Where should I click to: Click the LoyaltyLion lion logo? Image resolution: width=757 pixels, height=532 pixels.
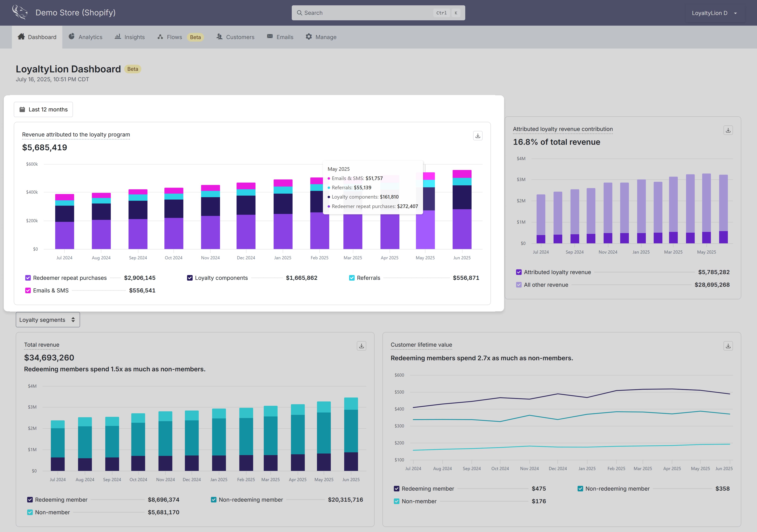[20, 13]
